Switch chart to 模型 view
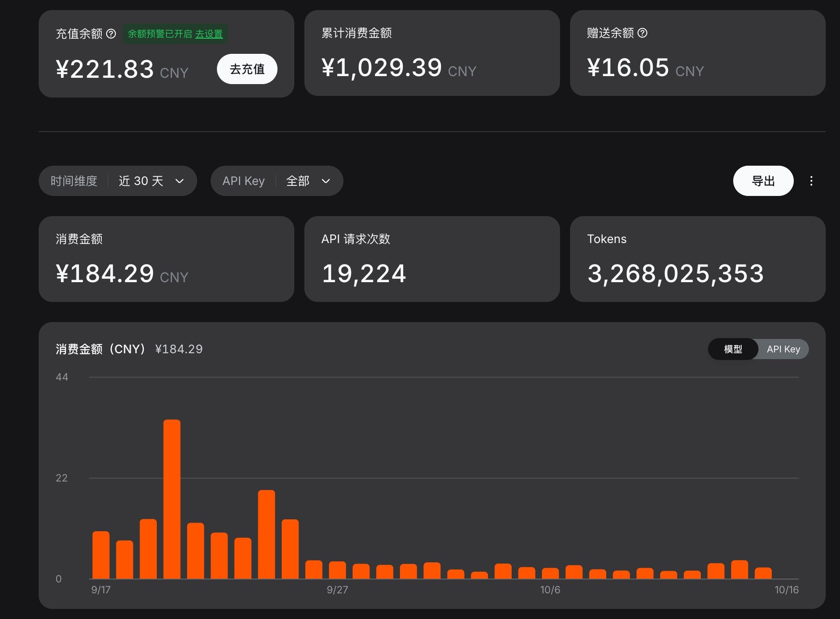The image size is (840, 619). tap(733, 349)
